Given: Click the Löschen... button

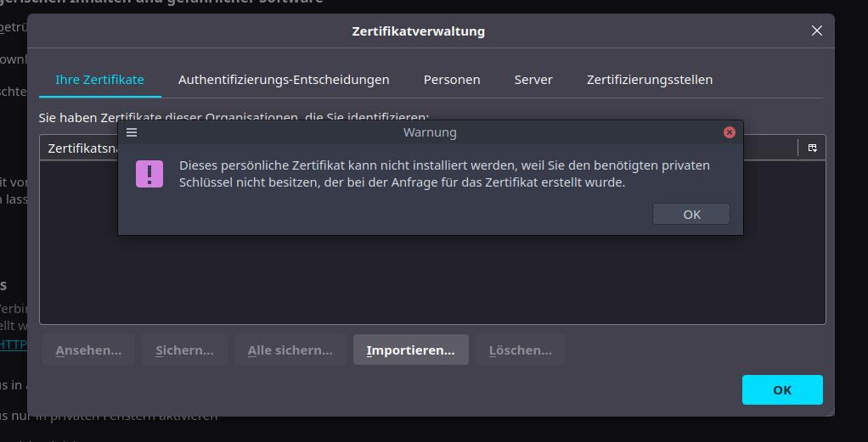Looking at the screenshot, I should (520, 350).
